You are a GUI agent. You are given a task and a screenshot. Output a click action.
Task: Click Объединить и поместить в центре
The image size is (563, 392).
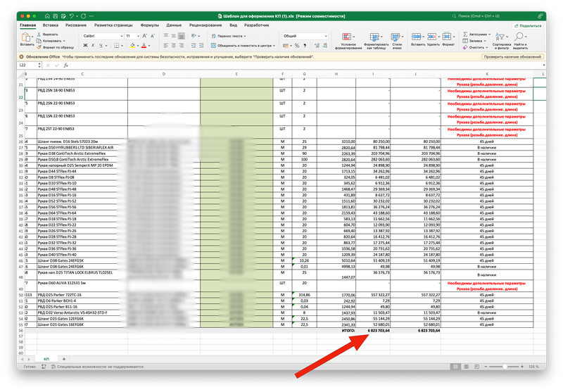(x=243, y=46)
